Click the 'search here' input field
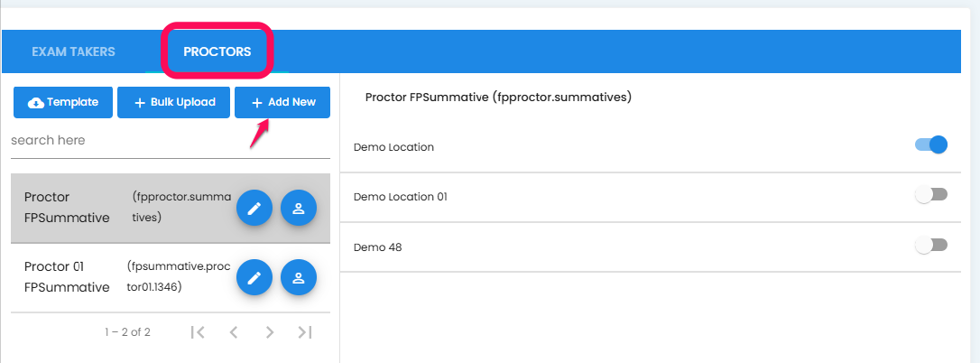This screenshot has width=980, height=363. pyautogui.click(x=171, y=141)
